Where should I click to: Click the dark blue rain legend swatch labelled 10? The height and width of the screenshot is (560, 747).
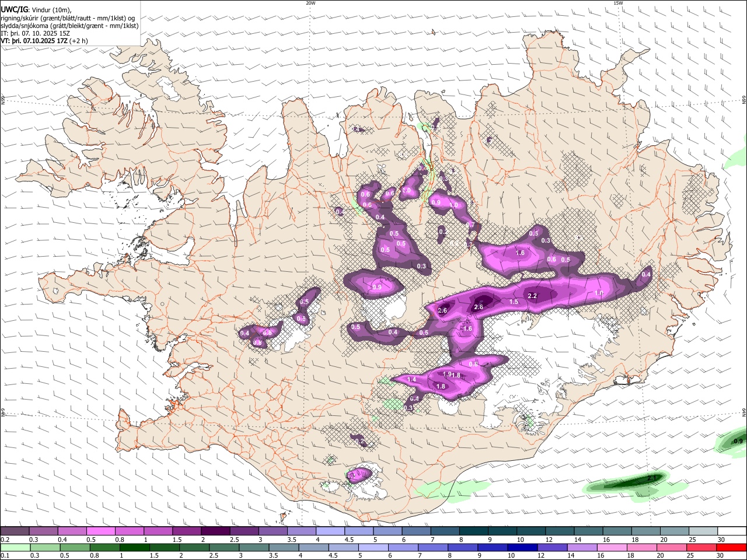[x=523, y=547]
